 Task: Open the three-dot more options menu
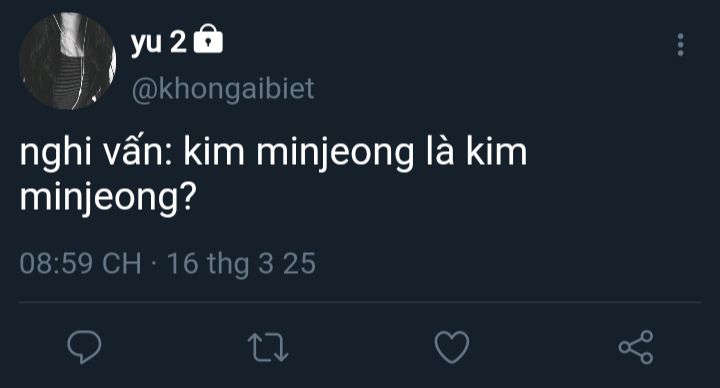pyautogui.click(x=681, y=45)
